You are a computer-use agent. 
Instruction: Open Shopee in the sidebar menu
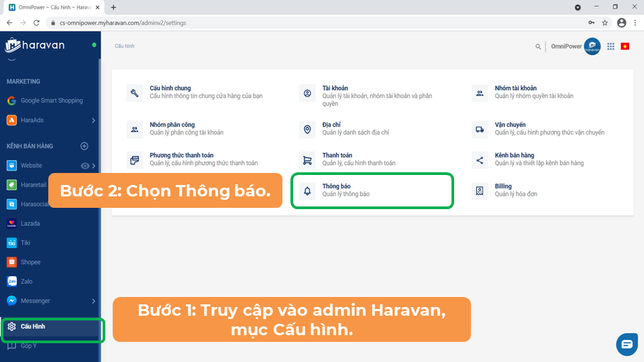(30, 262)
